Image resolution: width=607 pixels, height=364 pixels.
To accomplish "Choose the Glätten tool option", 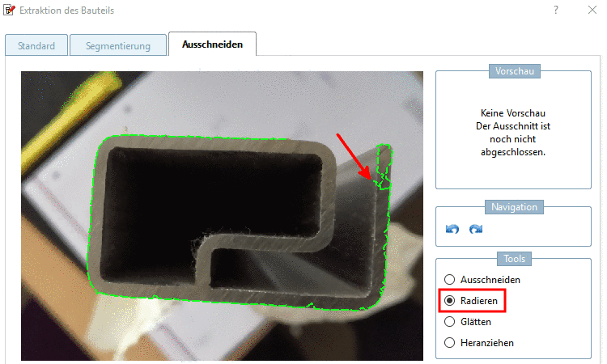I will (x=449, y=321).
